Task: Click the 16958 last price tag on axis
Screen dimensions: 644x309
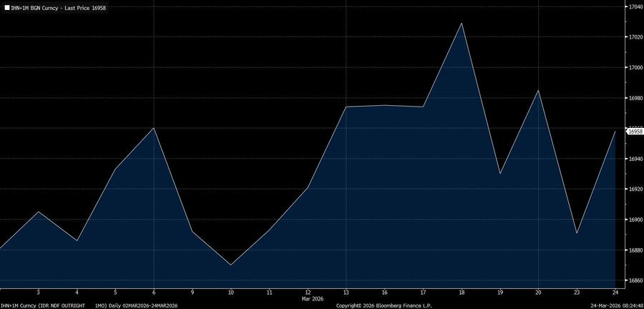Action: tap(634, 132)
